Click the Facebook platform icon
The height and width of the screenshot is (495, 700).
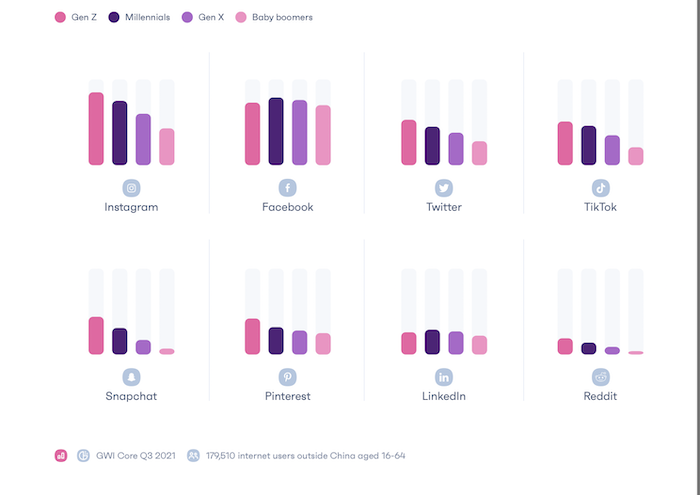[x=287, y=188]
